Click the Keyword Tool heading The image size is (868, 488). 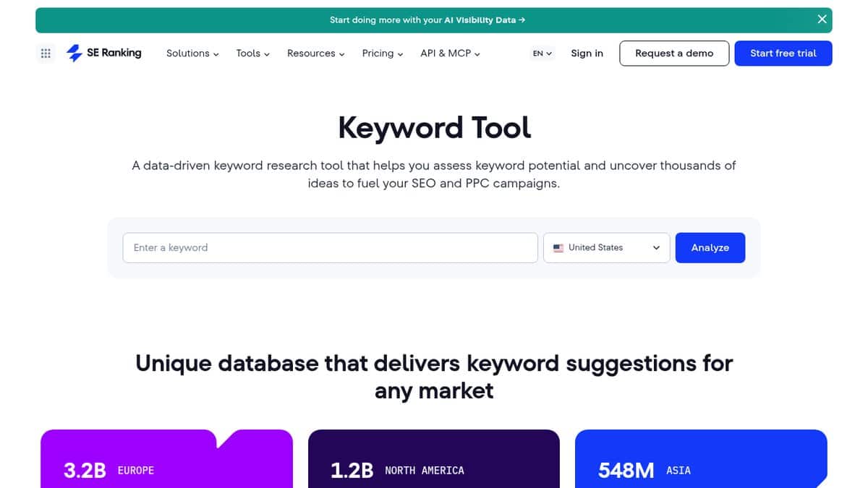pyautogui.click(x=434, y=128)
